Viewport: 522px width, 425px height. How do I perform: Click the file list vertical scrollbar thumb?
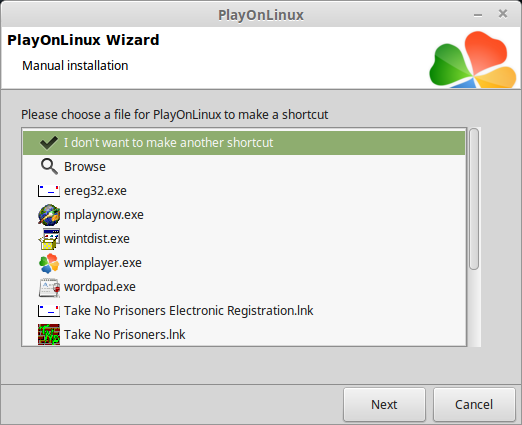474,199
